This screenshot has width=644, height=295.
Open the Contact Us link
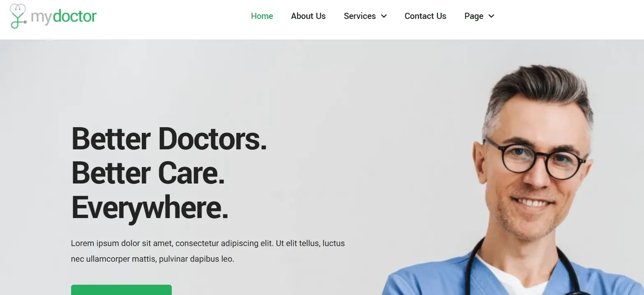pos(425,16)
